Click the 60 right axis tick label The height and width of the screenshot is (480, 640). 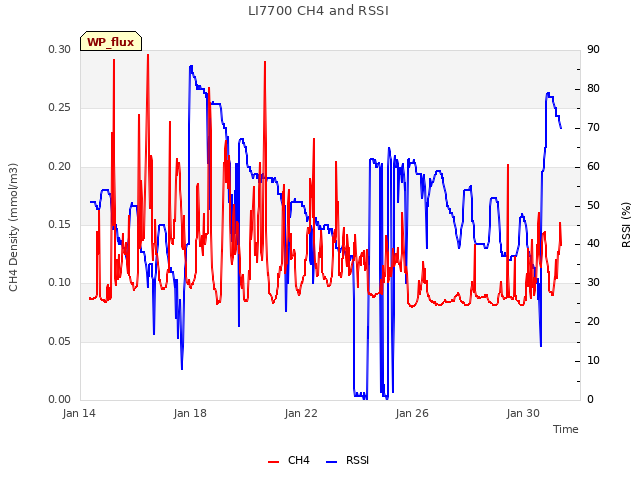(593, 166)
